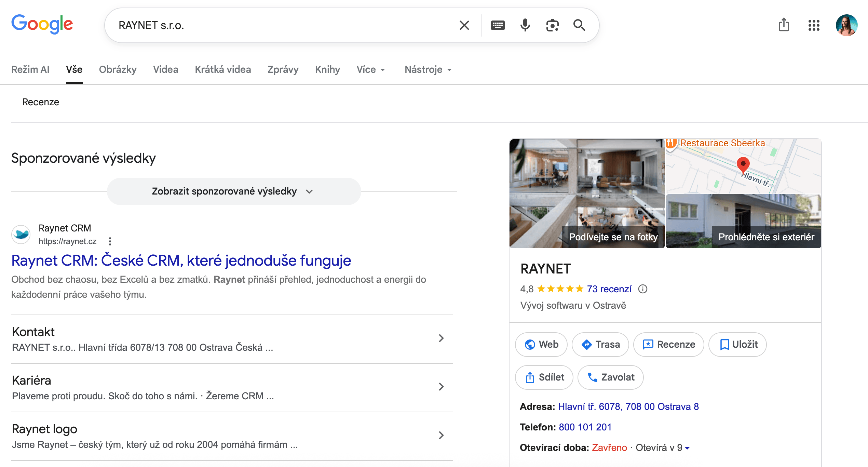Expand the Více dropdown
The width and height of the screenshot is (868, 467).
click(371, 69)
